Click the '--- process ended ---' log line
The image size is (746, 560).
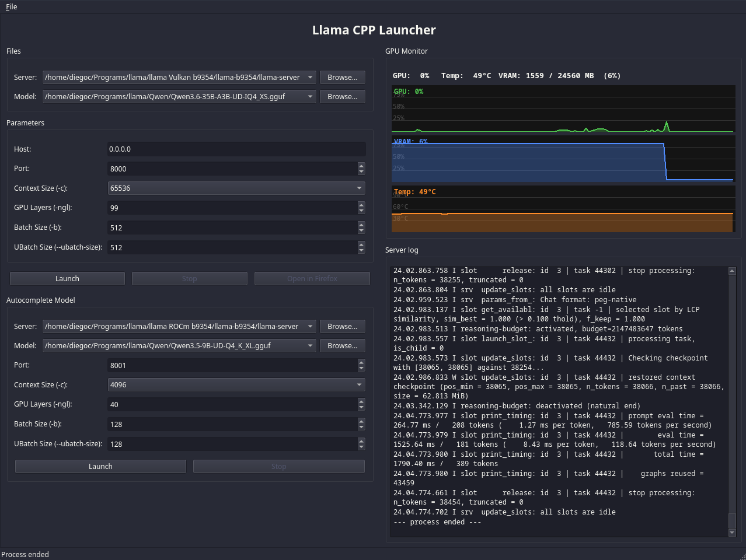437,522
